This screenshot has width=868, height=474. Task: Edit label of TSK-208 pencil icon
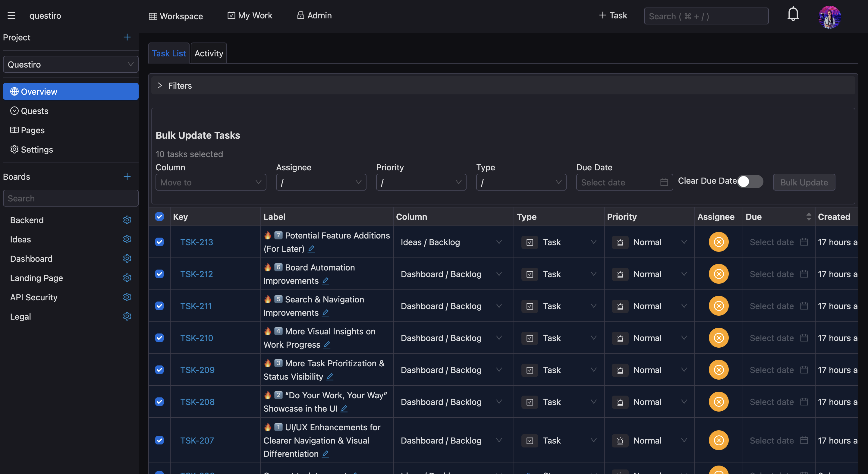click(344, 409)
